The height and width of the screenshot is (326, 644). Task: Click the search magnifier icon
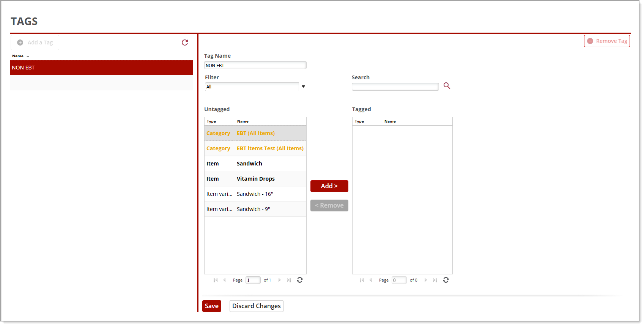(x=447, y=86)
